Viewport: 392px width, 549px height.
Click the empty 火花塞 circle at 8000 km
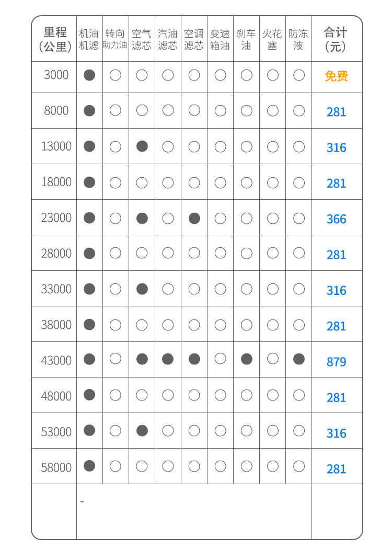point(272,110)
